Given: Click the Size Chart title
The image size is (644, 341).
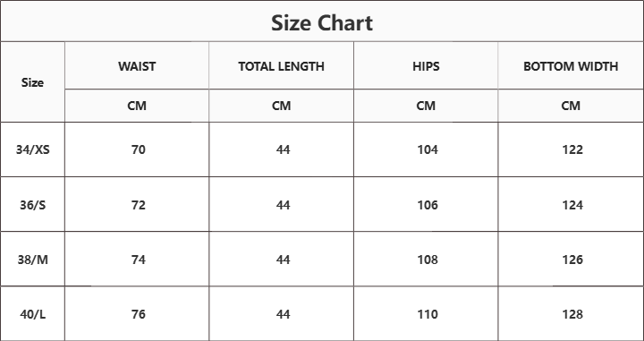Looking at the screenshot, I should pos(322,23).
